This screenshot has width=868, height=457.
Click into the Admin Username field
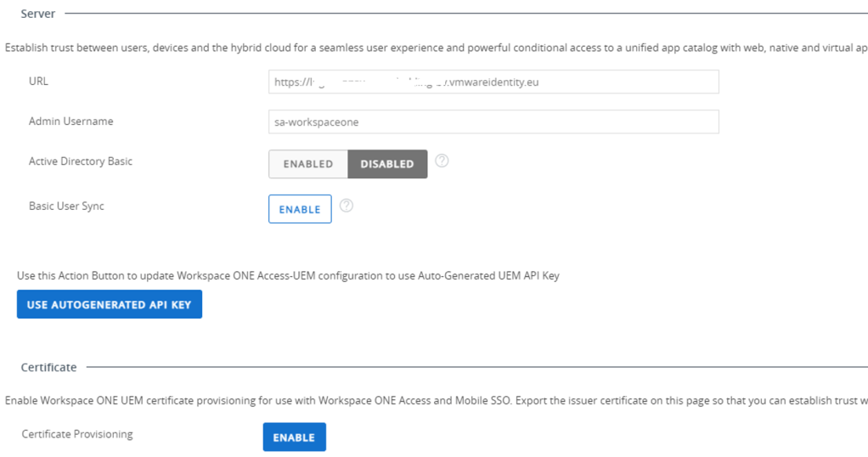493,122
